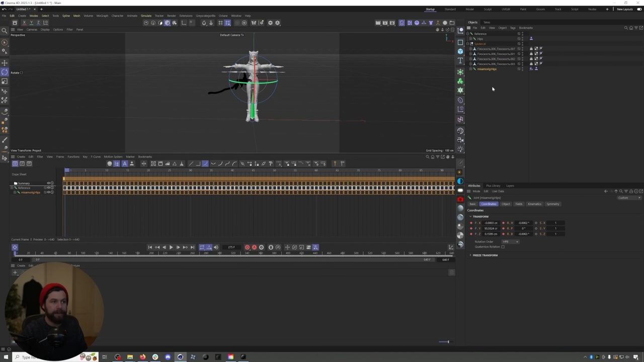Toggle timeline sound speaker icon
The height and width of the screenshot is (362, 644).
(216, 247)
